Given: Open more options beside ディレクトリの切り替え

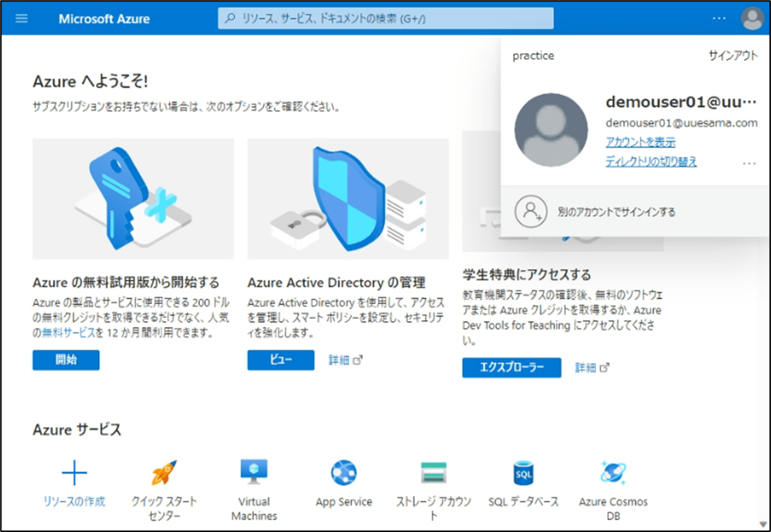Looking at the screenshot, I should pos(749,163).
